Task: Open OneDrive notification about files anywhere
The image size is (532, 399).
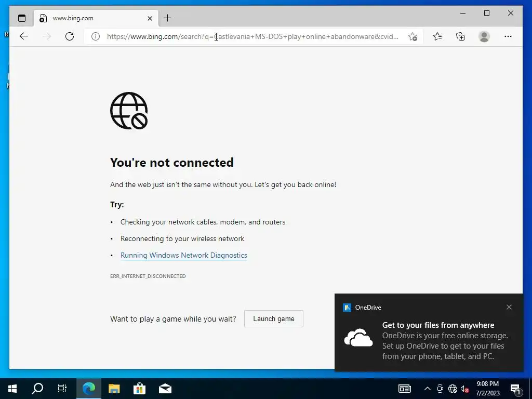Action: pyautogui.click(x=429, y=332)
